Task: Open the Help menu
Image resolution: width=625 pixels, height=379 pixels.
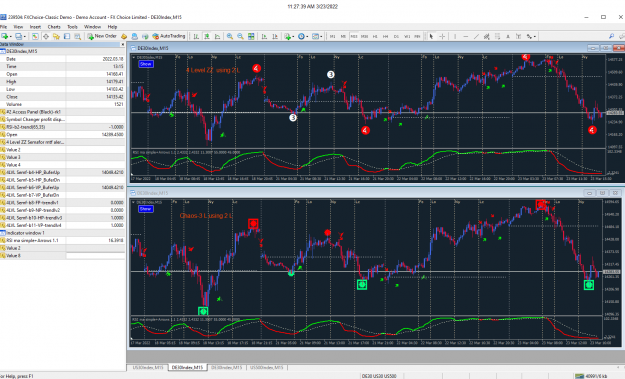Action: (112, 27)
